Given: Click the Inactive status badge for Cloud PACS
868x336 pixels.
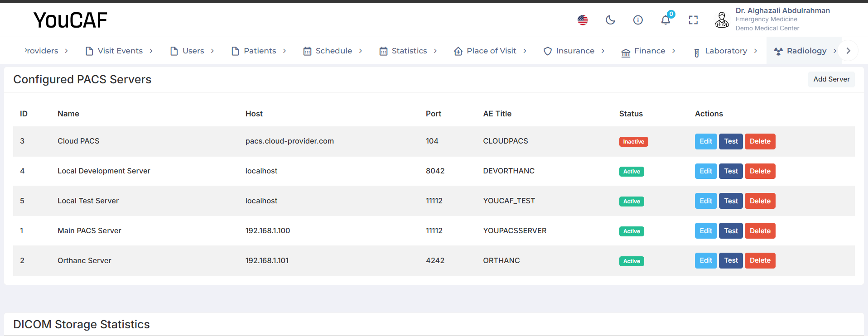Looking at the screenshot, I should point(633,142).
